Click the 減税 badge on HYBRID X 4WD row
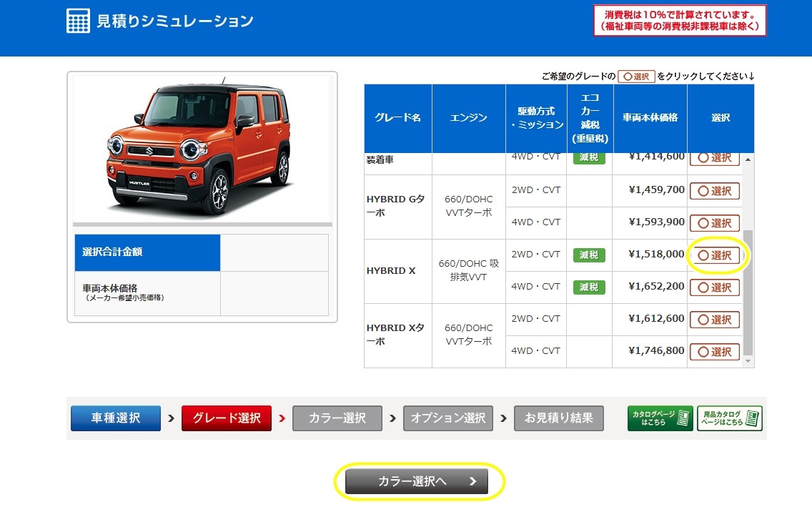812x507 pixels. coord(589,287)
